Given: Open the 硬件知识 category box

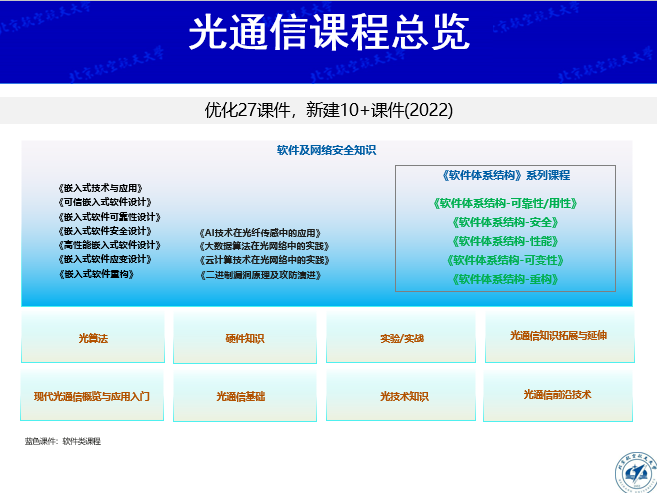Looking at the screenshot, I should [x=245, y=338].
